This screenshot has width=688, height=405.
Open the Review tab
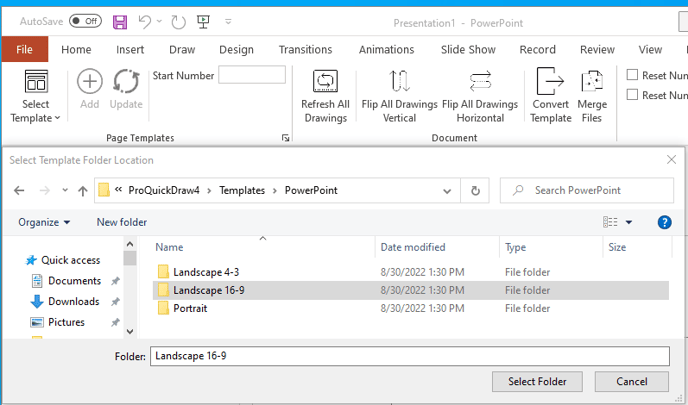pos(597,50)
